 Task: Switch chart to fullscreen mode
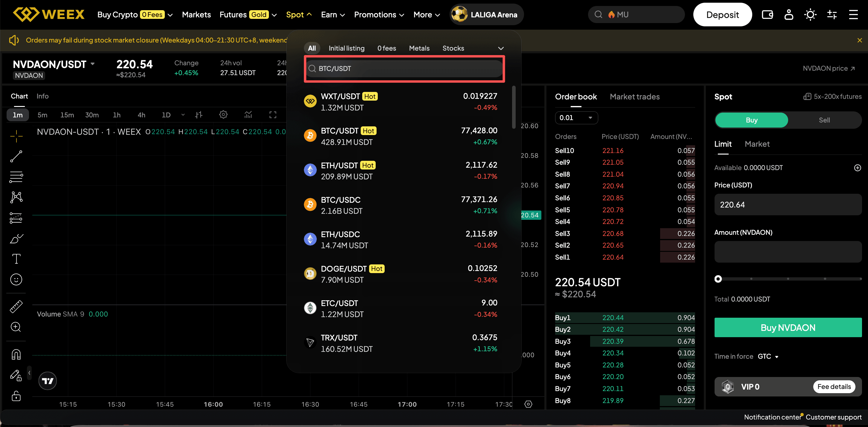click(272, 115)
